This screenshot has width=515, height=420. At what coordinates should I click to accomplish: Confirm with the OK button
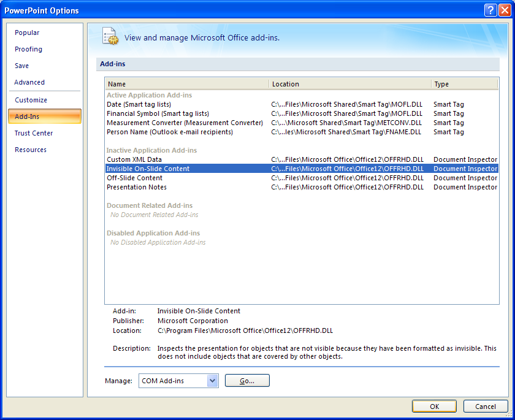434,407
